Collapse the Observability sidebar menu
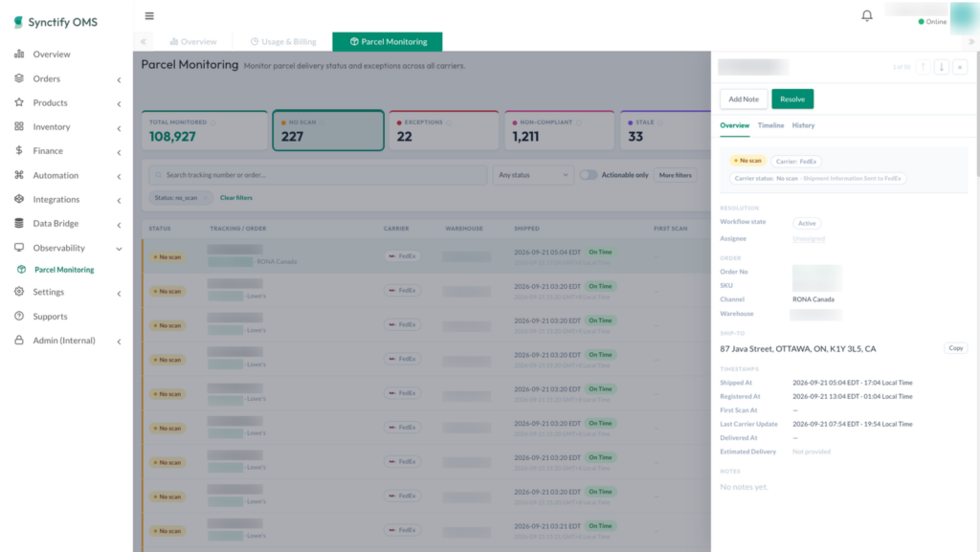Image resolution: width=980 pixels, height=552 pixels. tap(119, 249)
